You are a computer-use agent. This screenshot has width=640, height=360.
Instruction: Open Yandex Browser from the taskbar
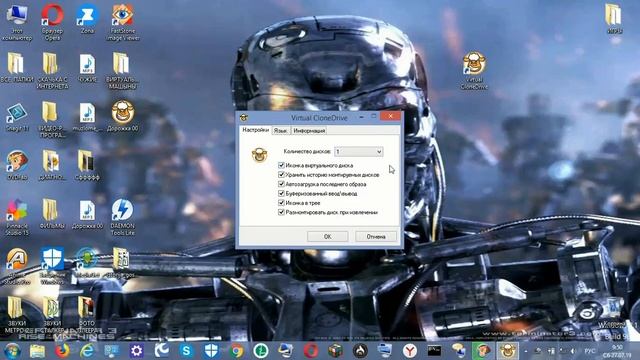tap(410, 351)
